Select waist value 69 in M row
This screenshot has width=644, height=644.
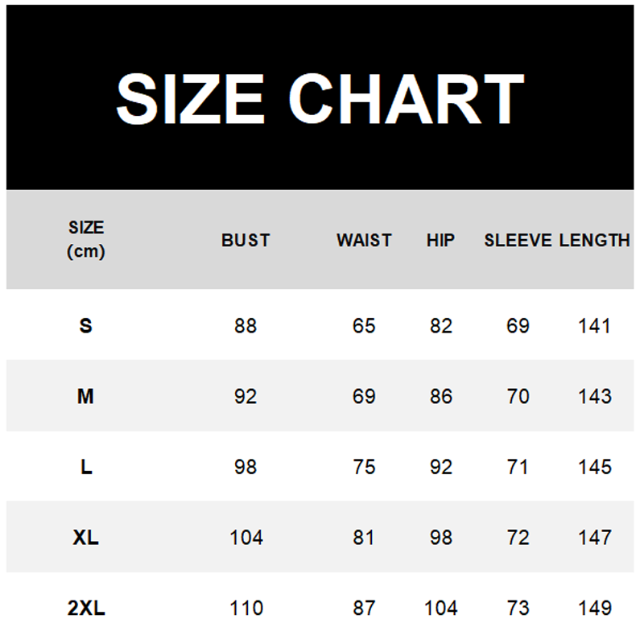click(x=364, y=396)
